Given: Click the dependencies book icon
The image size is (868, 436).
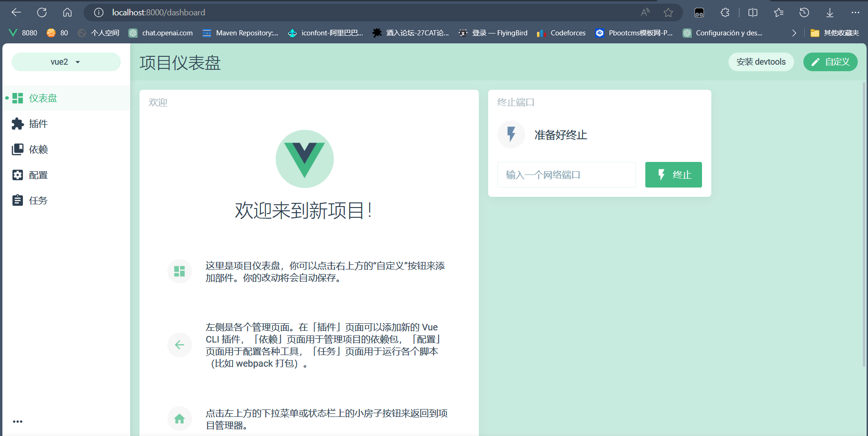Looking at the screenshot, I should click(x=18, y=149).
